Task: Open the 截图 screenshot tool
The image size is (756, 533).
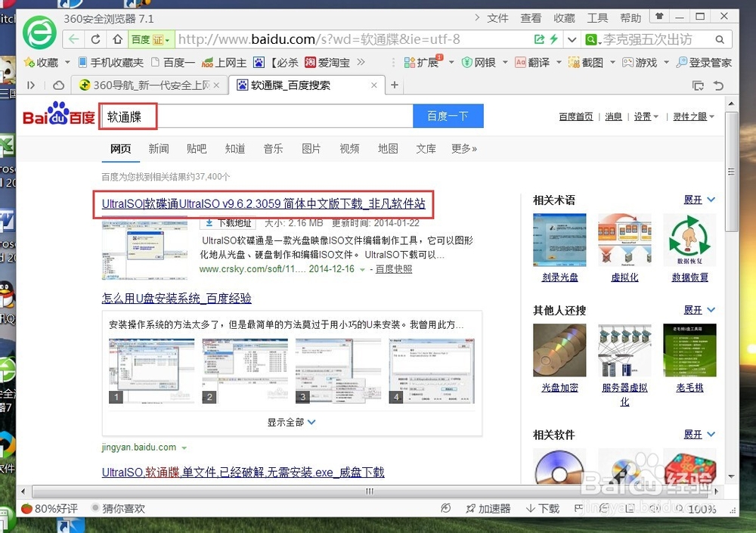Action: (x=586, y=62)
